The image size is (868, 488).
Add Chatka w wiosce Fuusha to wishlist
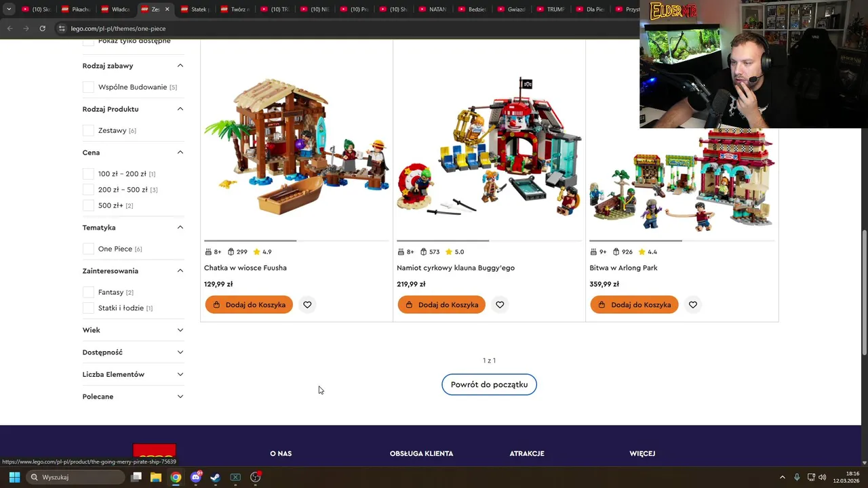point(307,305)
